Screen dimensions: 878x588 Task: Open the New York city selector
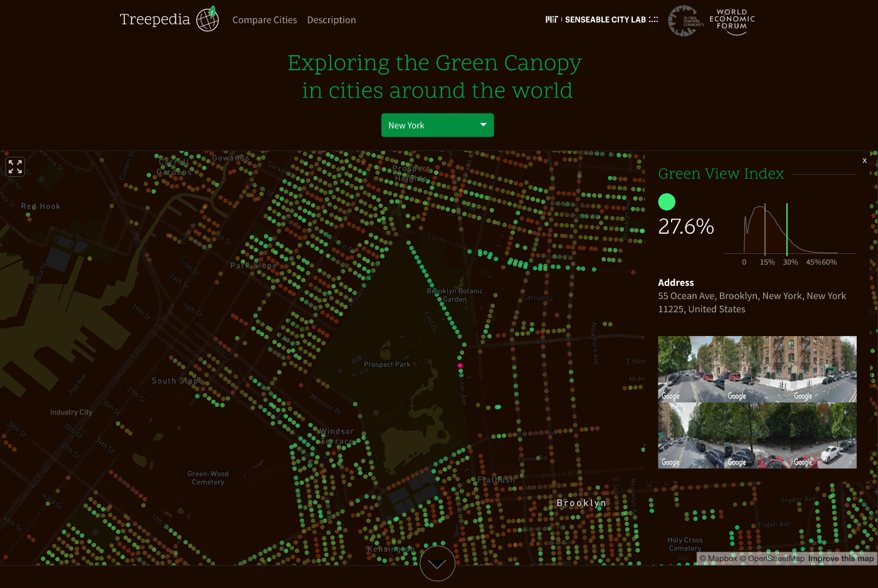(437, 125)
